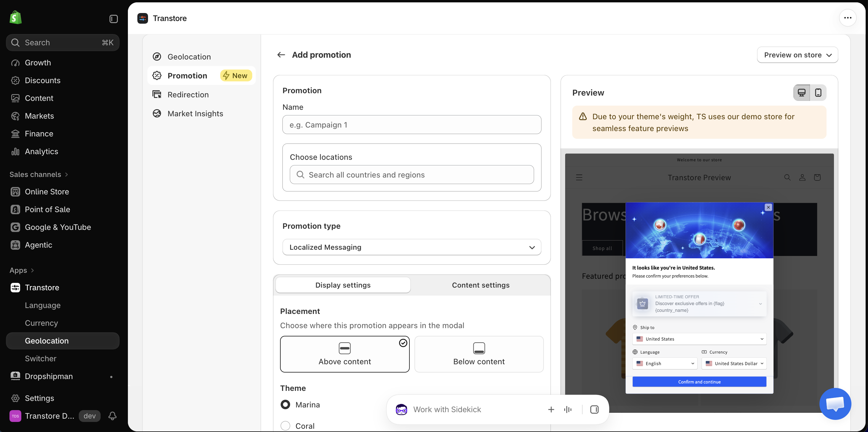Switch preview to mobile view icon
This screenshot has height=432, width=868.
coord(818,93)
